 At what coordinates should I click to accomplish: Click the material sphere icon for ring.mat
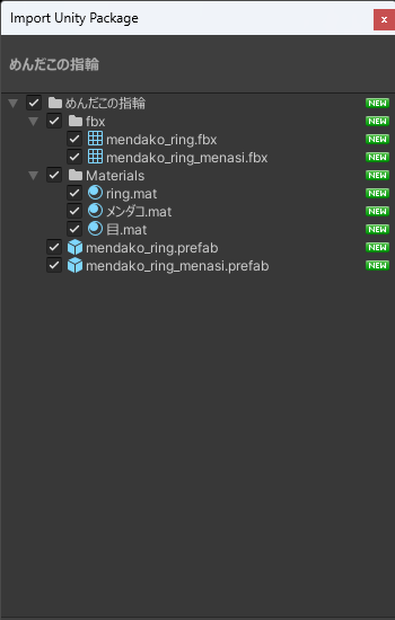click(95, 193)
